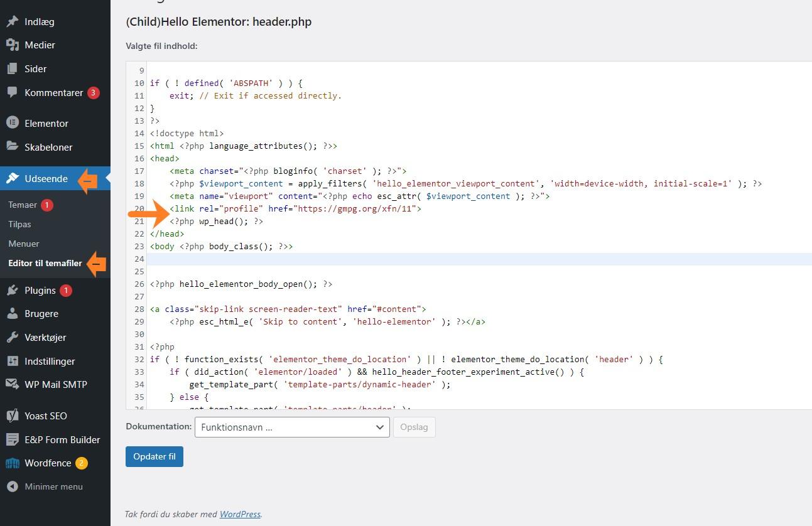Image resolution: width=812 pixels, height=526 pixels.
Task: Open Kommentarer in sidebar
Action: coord(55,92)
